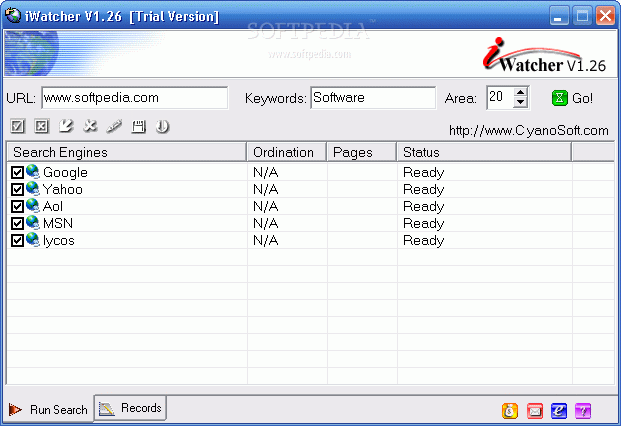Viewport: 621px width, 426px height.
Task: Sort by the Search Engines column header
Action: [127, 152]
